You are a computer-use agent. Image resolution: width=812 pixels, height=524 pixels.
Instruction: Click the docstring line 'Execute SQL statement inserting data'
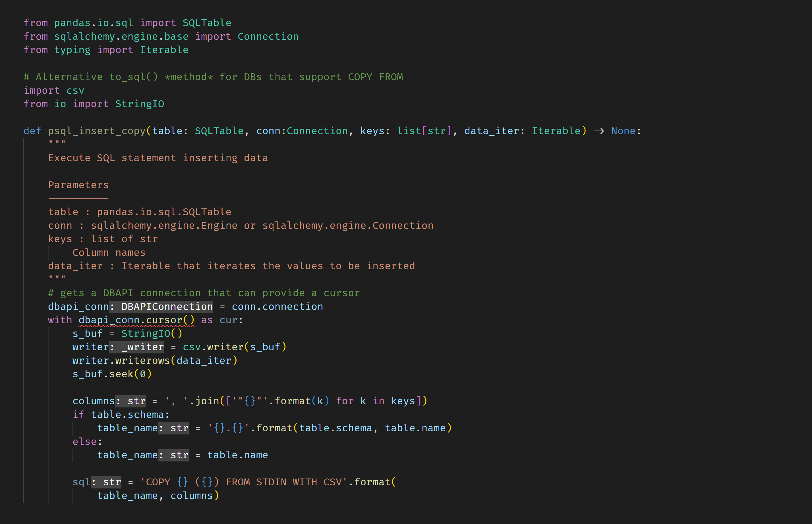158,158
